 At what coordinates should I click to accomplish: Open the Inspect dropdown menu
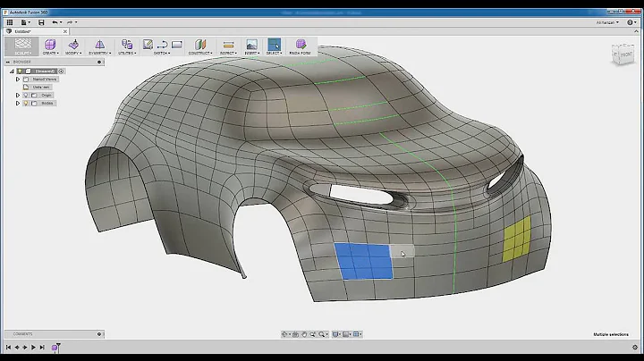(x=228, y=54)
